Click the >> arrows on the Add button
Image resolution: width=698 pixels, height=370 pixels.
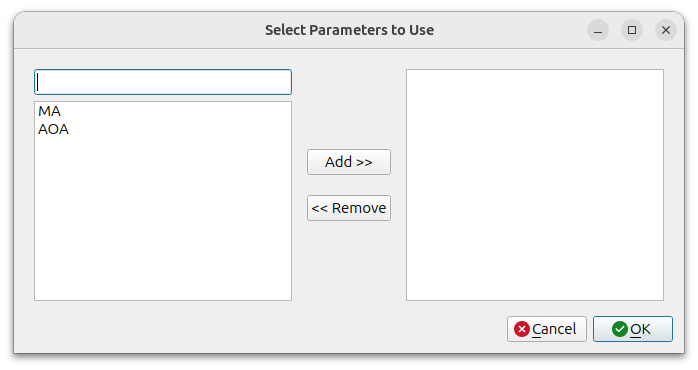(x=364, y=162)
